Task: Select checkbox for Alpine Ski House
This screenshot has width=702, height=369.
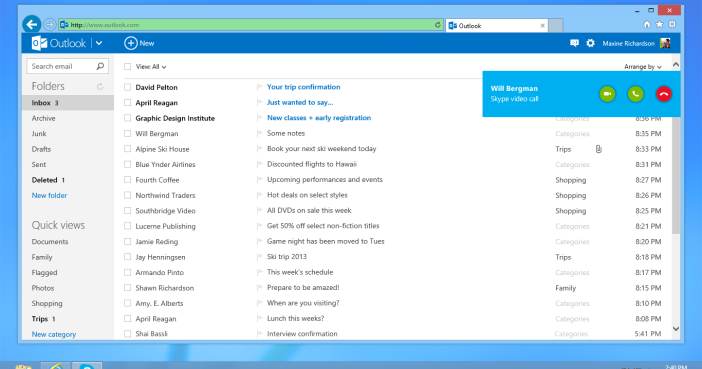Action: [x=128, y=149]
